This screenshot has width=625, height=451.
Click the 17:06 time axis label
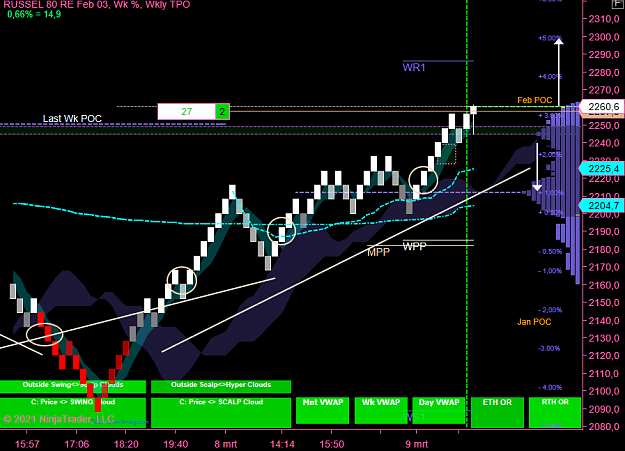click(x=77, y=444)
